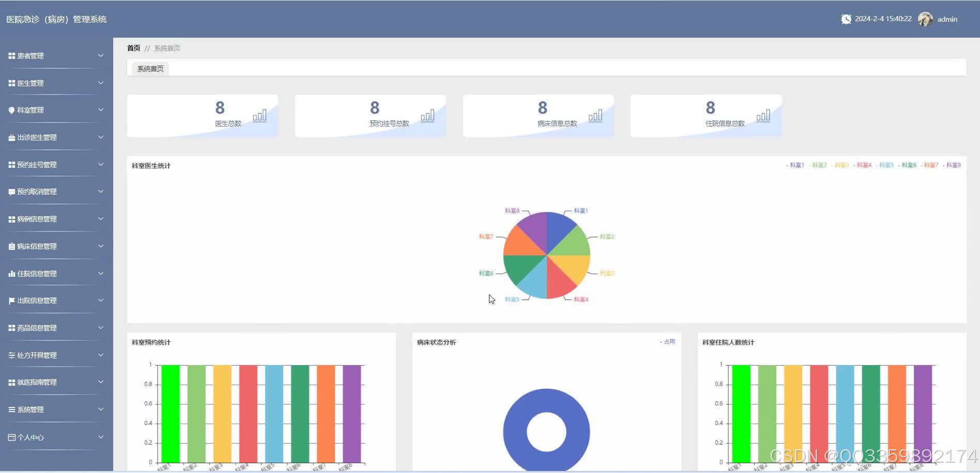Click the clock icon beside the date
The image size is (980, 473).
[846, 19]
